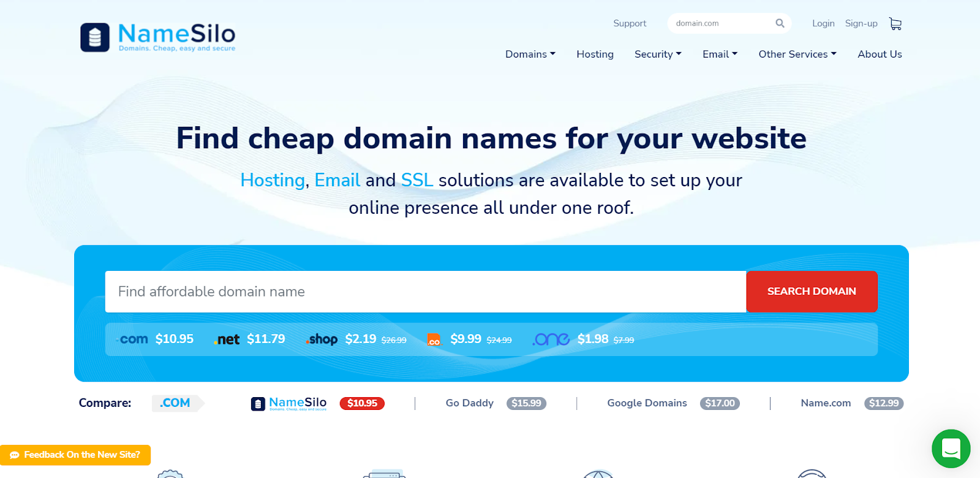Viewport: 980px width, 478px height.
Task: Click the Google Domains label
Action: 647,403
